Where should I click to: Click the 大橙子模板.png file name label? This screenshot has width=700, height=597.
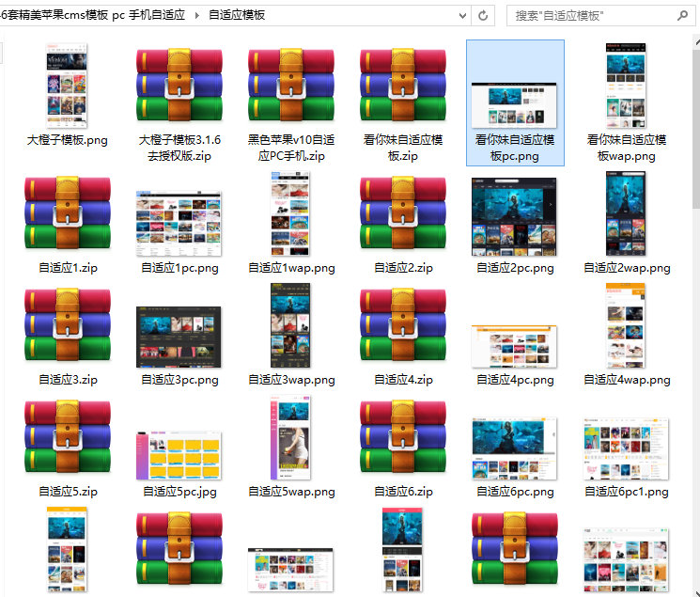[68, 140]
